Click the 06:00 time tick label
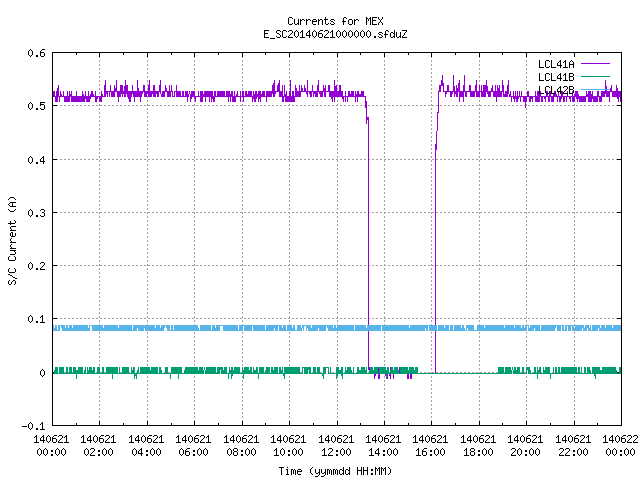The width and height of the screenshot is (640, 480). [x=193, y=452]
